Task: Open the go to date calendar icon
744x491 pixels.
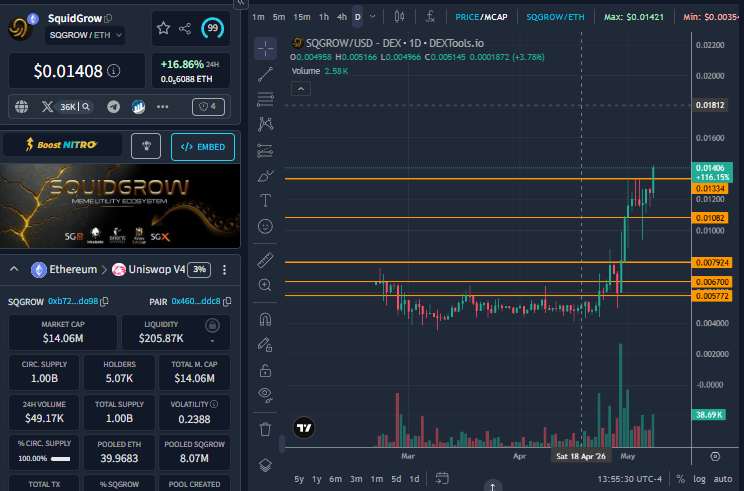Action: point(442,478)
